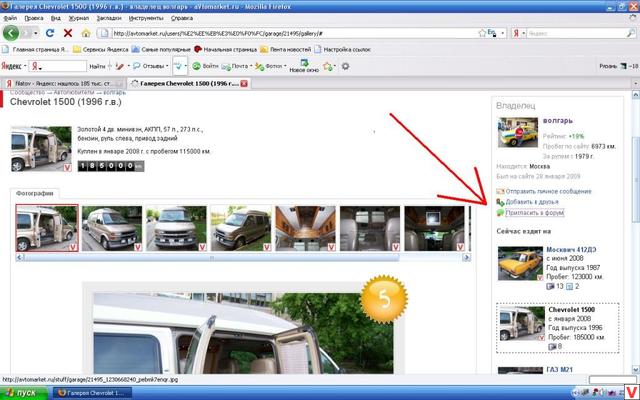Viewport: 640px width, 400px height.
Task: Bookmark this page with the star icon
Action: pos(482,33)
